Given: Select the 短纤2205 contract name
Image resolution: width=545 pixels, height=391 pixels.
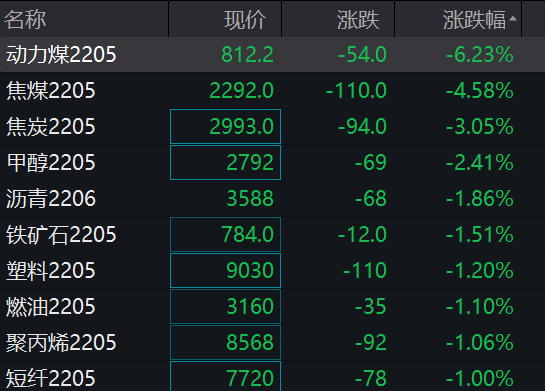Looking at the screenshot, I should (50, 378).
